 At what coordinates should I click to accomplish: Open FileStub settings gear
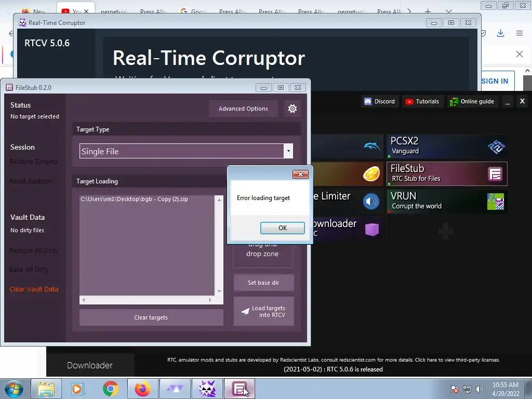click(x=292, y=109)
